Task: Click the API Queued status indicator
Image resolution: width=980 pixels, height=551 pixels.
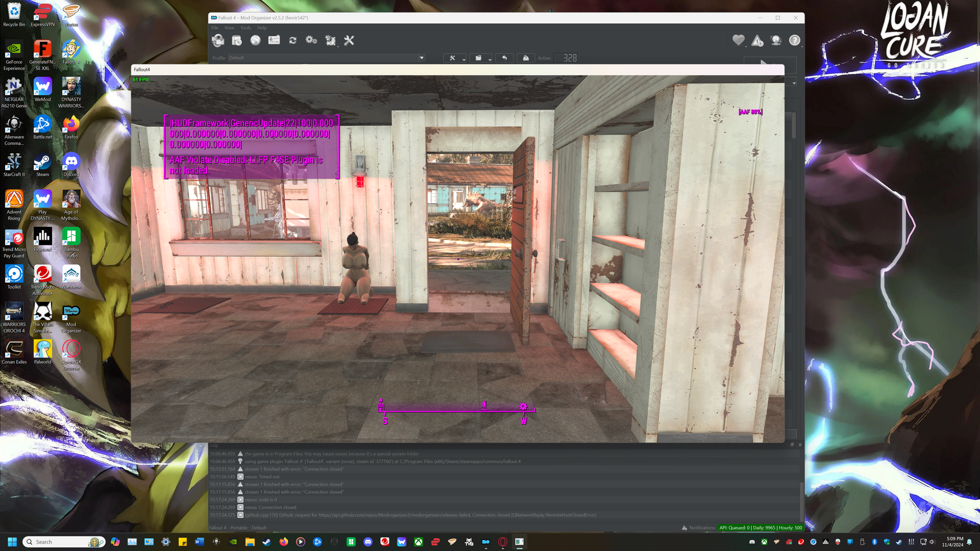Action: click(761, 528)
